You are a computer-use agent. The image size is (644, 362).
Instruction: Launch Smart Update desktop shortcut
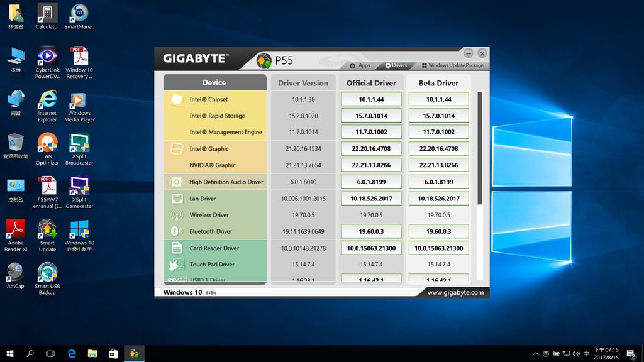pyautogui.click(x=47, y=236)
